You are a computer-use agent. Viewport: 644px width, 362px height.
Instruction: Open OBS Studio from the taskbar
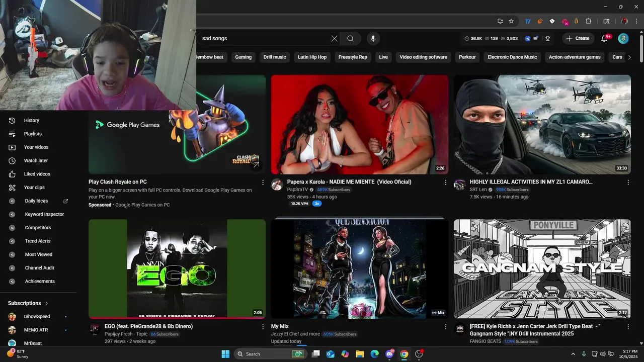419,354
